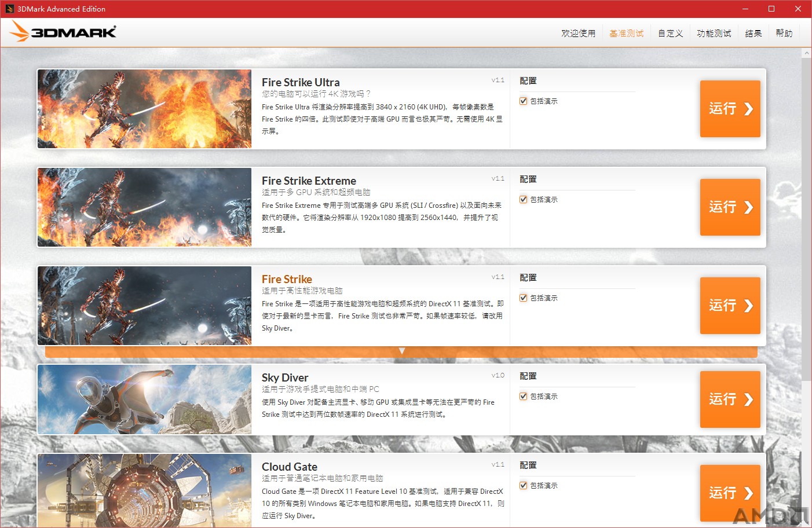
Task: Open the 欢迎使用 tab
Action: [x=578, y=33]
